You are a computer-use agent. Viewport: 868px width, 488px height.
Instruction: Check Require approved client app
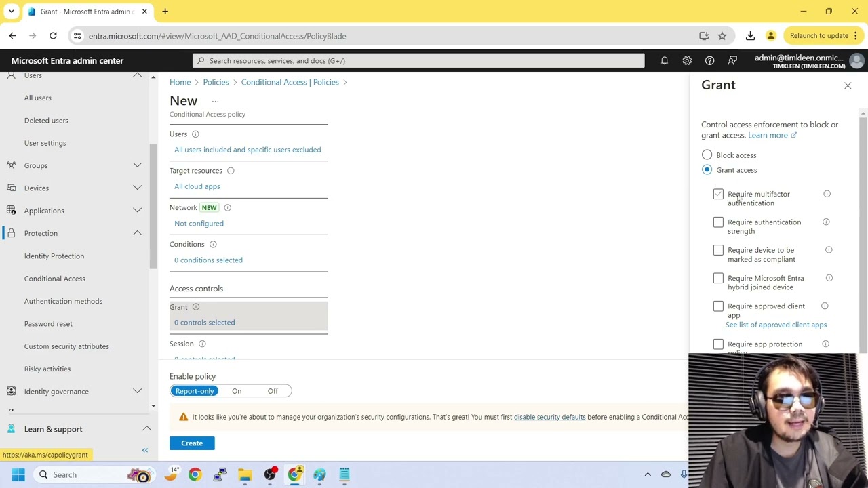718,307
